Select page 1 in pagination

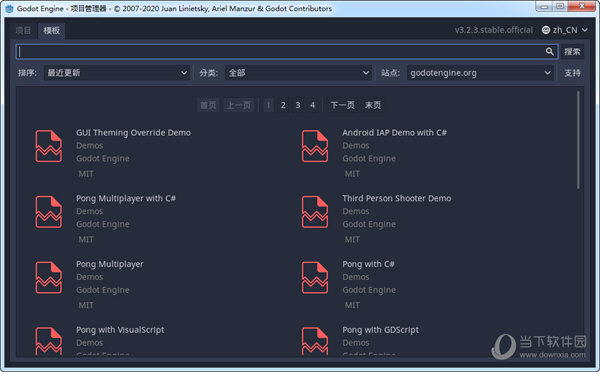coord(268,105)
